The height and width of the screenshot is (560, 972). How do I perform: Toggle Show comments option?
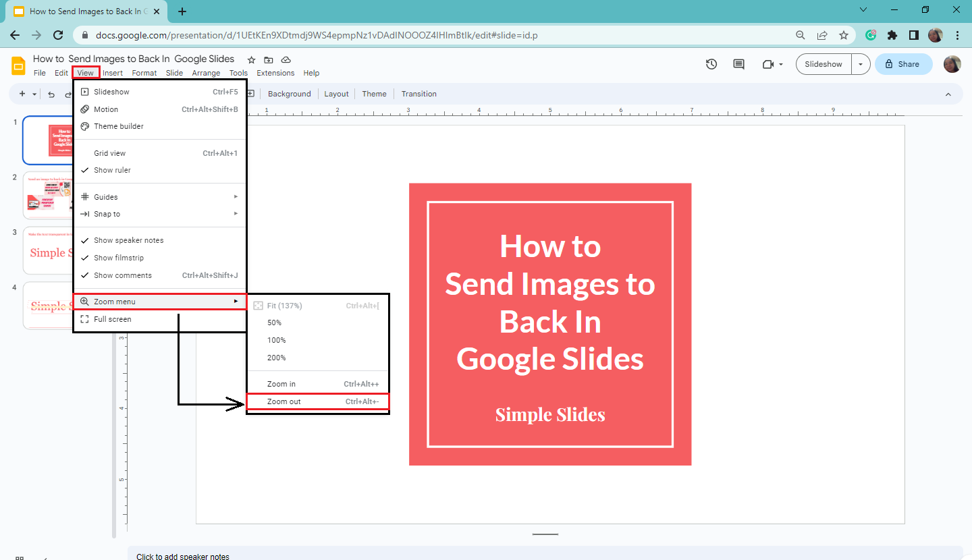(160, 275)
